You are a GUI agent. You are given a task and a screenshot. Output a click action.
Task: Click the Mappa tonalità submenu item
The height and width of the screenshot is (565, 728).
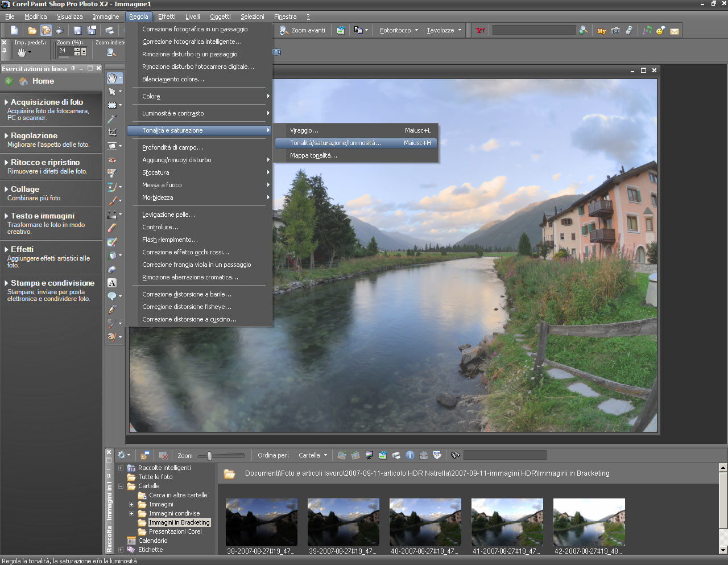point(313,155)
